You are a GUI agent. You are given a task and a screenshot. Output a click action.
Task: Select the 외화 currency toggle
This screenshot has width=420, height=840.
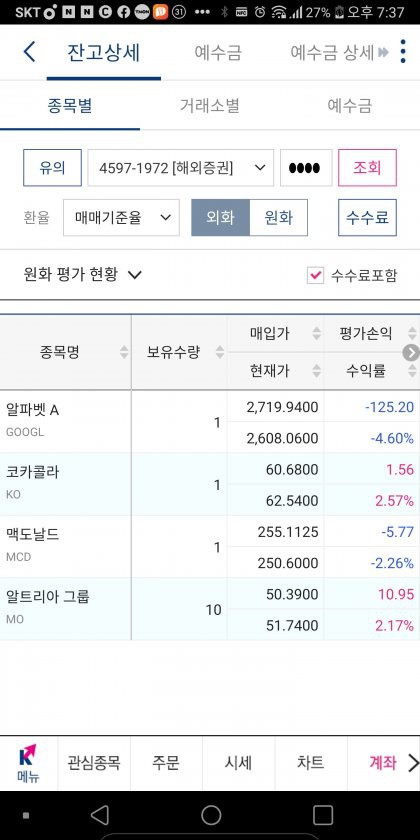220,218
